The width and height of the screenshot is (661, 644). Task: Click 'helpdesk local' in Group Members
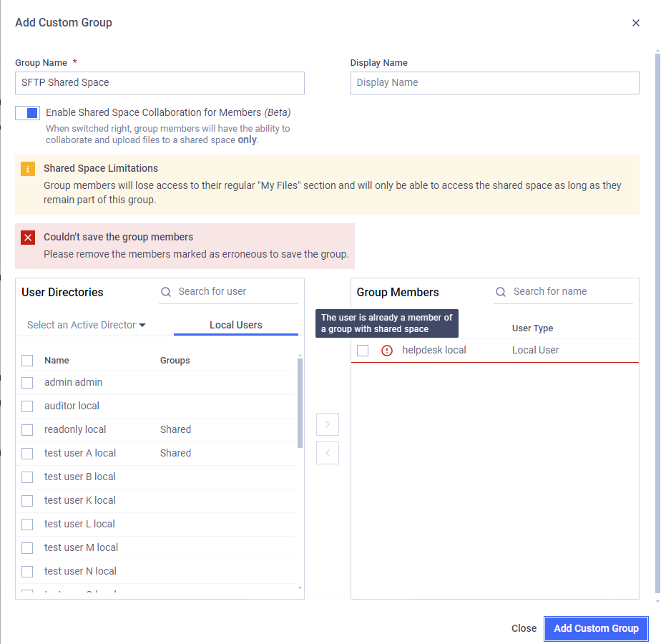[x=434, y=351]
